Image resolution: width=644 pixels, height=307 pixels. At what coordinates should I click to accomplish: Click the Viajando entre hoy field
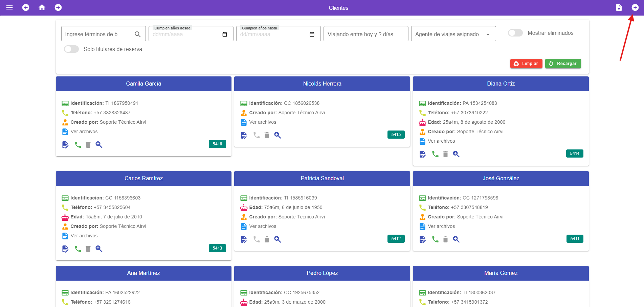365,34
